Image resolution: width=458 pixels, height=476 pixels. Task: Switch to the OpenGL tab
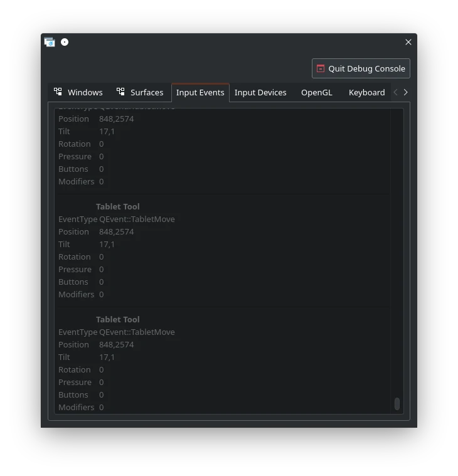[x=316, y=92]
